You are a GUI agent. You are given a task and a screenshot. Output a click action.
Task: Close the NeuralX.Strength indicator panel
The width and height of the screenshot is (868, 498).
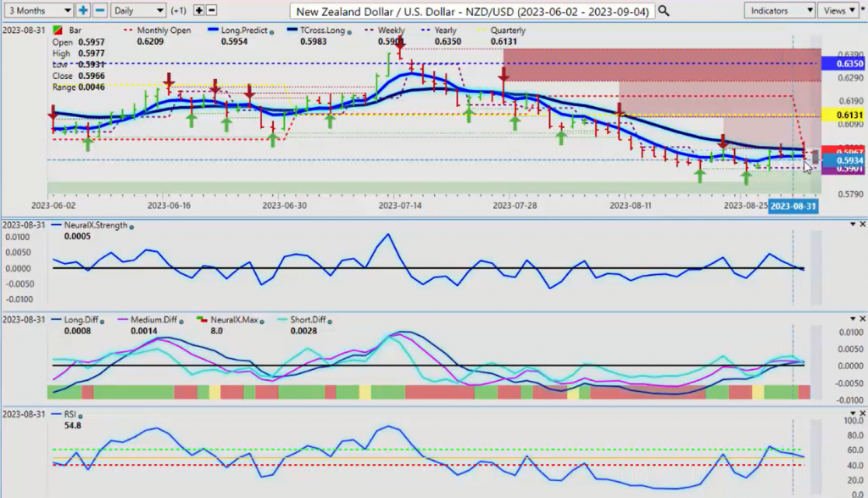862,224
